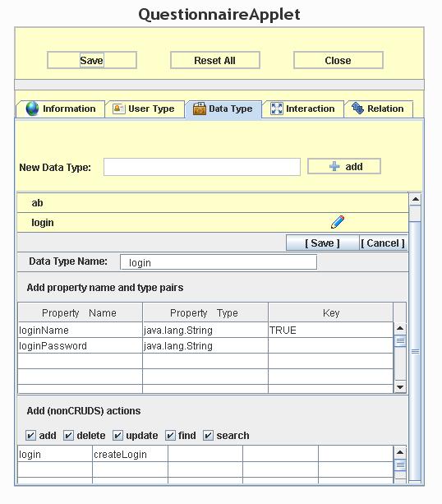This screenshot has height=504, width=442.
Task: Uncheck the delete action checkbox
Action: pos(68,436)
